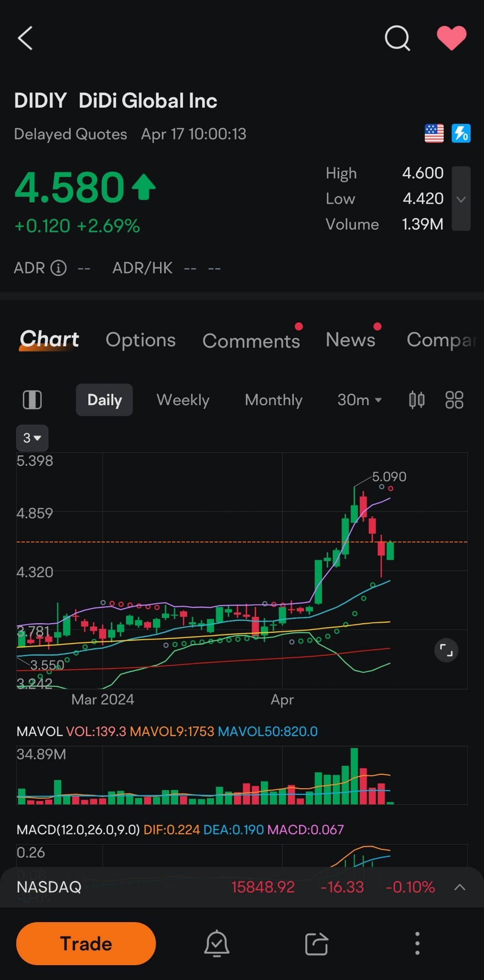The image size is (484, 980).
Task: Tap the orange Trade button
Action: click(x=86, y=944)
